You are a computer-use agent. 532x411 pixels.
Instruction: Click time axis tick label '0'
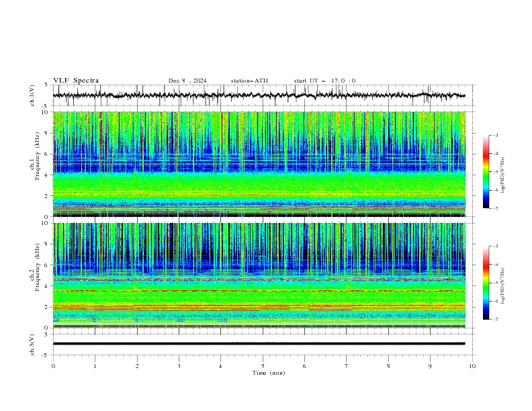click(53, 366)
